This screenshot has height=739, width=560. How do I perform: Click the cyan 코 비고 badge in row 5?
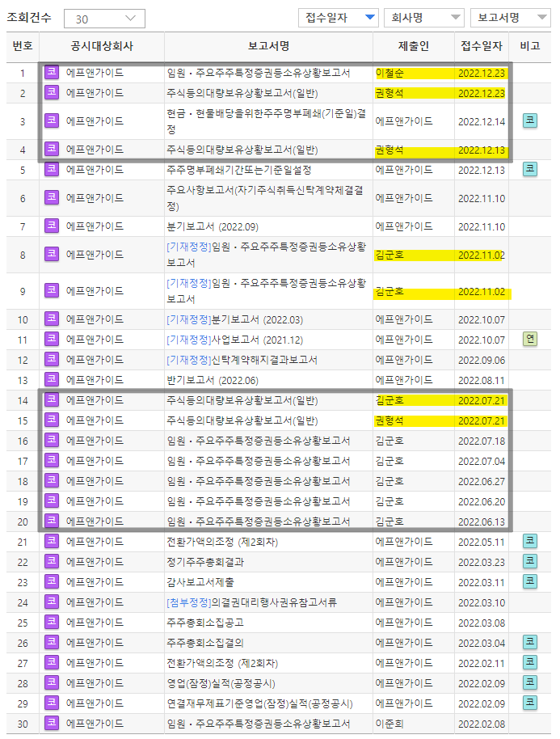530,169
